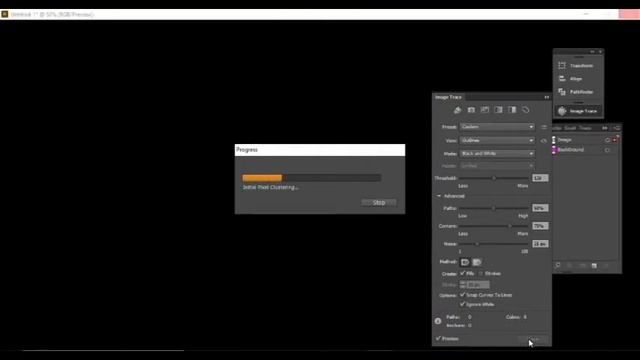Click the Threshold slider handle
The height and width of the screenshot is (360, 640).
[494, 178]
